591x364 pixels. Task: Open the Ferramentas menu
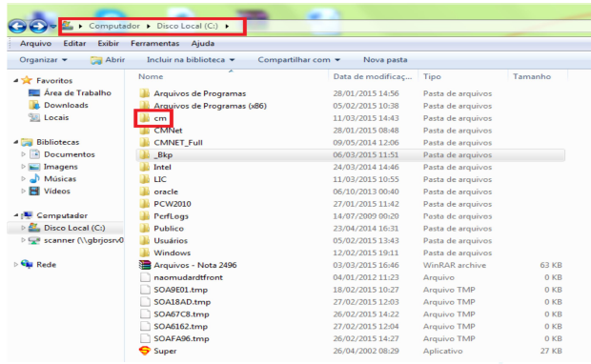[x=155, y=43]
